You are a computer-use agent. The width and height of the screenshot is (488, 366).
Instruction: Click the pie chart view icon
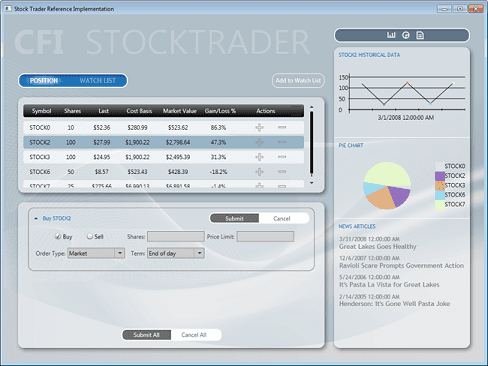406,35
